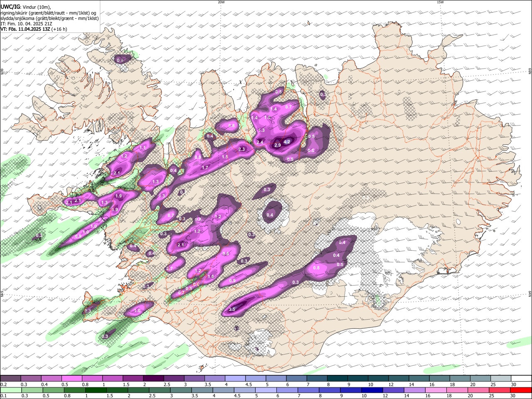Image resolution: width=532 pixels, height=399 pixels.
Task: Select lower legend swatch between 14 and 16
Action: click(415, 390)
